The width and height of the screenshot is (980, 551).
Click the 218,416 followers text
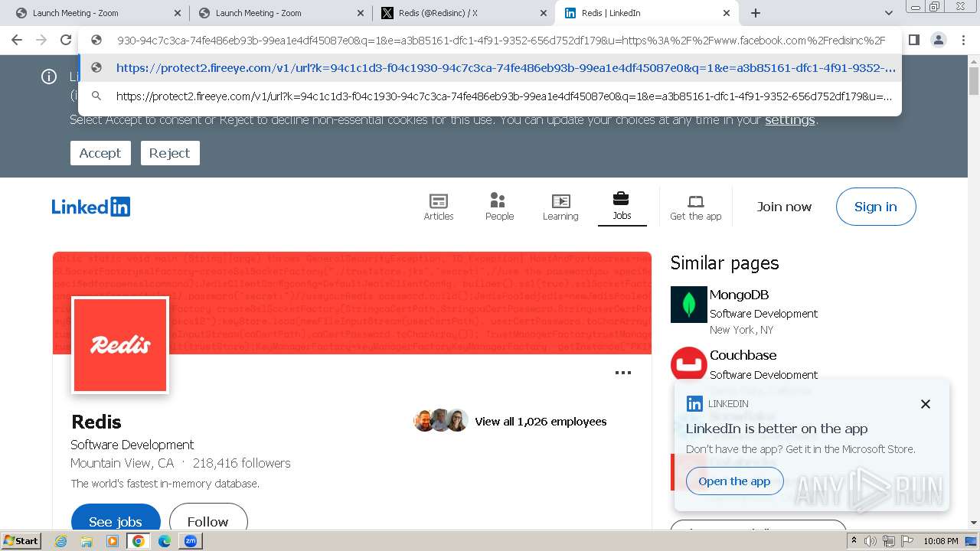click(242, 463)
